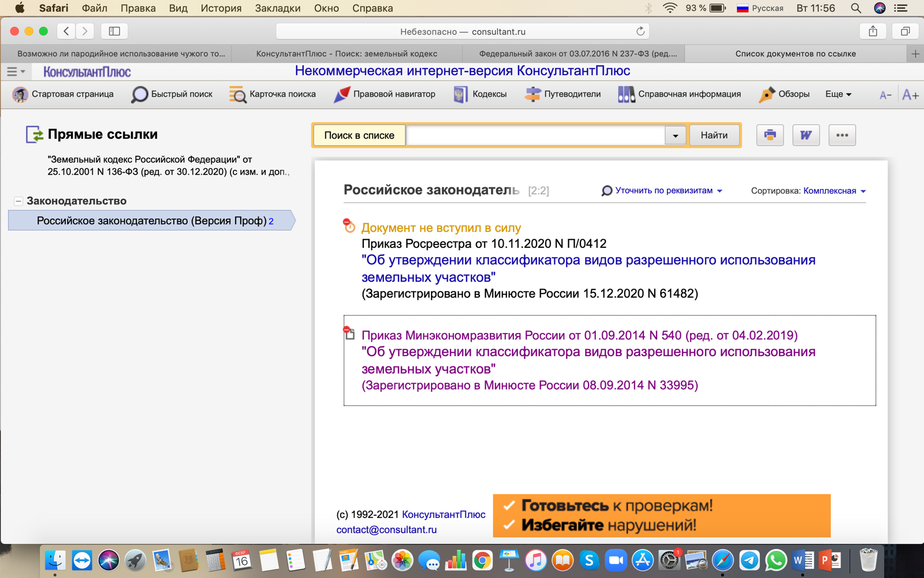Click the Поиск в списке label button
This screenshot has width=924, height=578.
[359, 135]
